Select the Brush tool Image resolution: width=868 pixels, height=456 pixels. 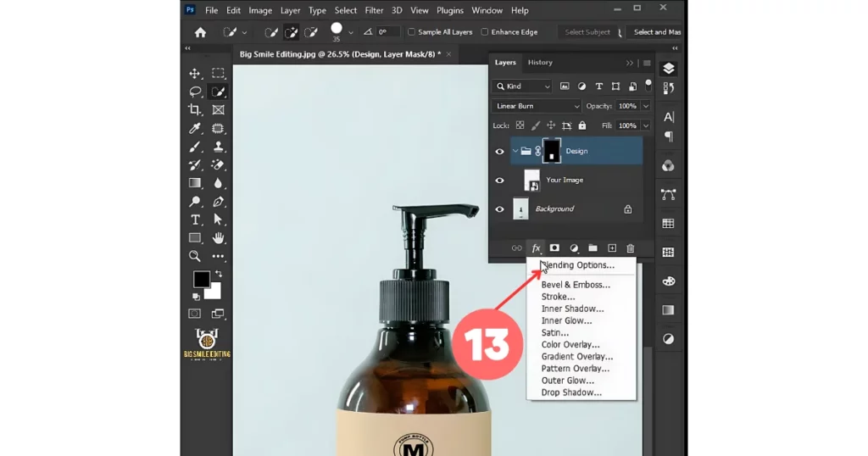pyautogui.click(x=195, y=147)
